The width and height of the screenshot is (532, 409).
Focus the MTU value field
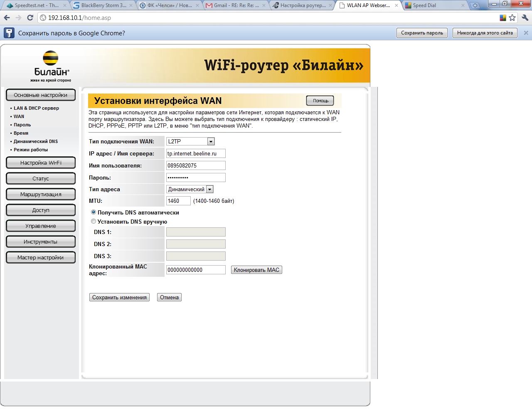pyautogui.click(x=178, y=201)
